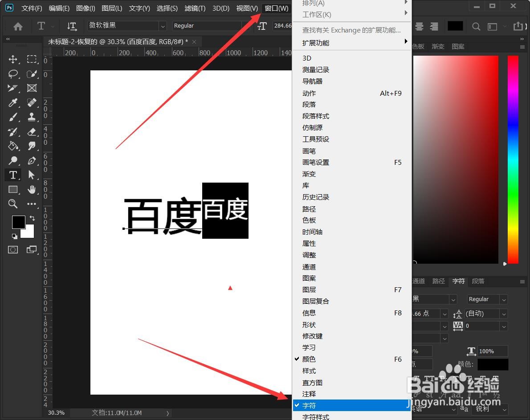Select the Clone Stamp tool
Screen dimensions: 530x420
[32, 117]
